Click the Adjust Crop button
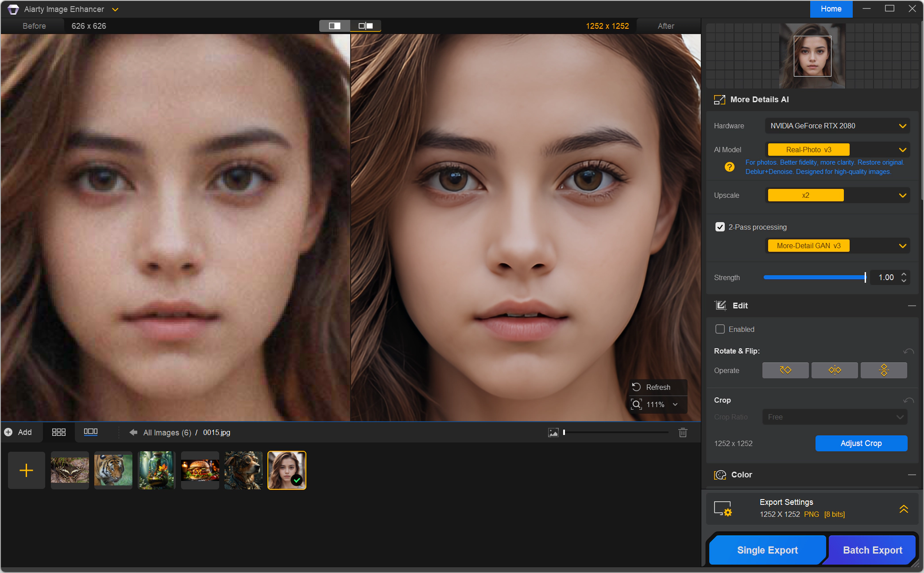This screenshot has height=573, width=924. pyautogui.click(x=861, y=443)
